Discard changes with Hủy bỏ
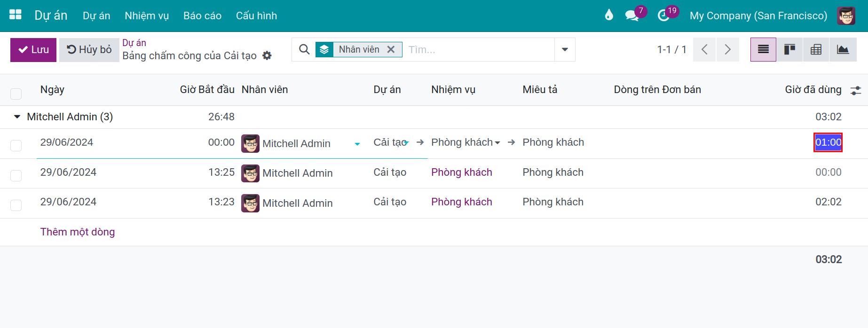 [x=89, y=50]
